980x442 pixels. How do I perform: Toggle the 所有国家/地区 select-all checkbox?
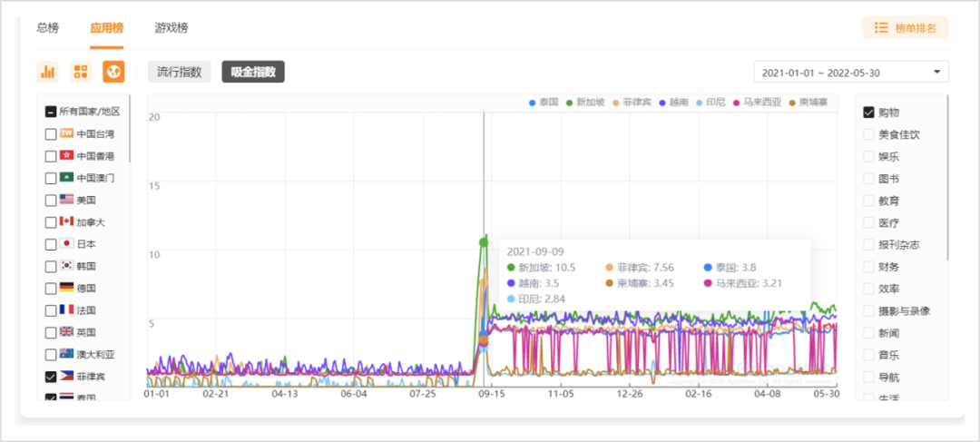(51, 112)
